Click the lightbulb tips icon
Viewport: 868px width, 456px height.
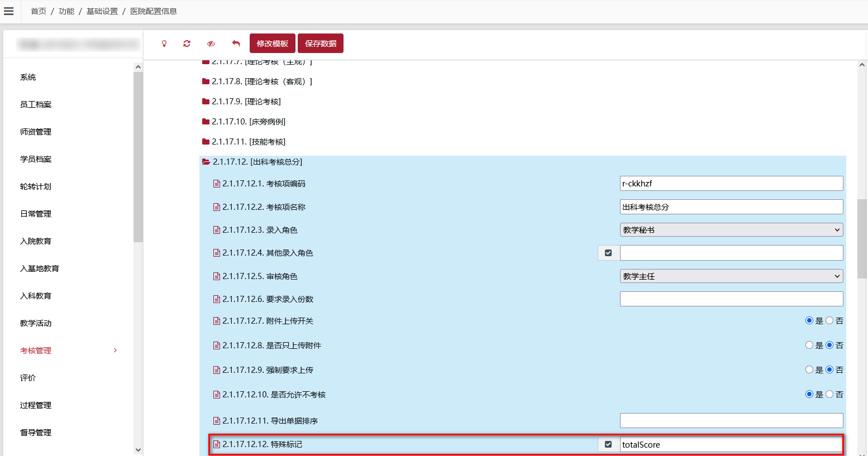(x=164, y=44)
